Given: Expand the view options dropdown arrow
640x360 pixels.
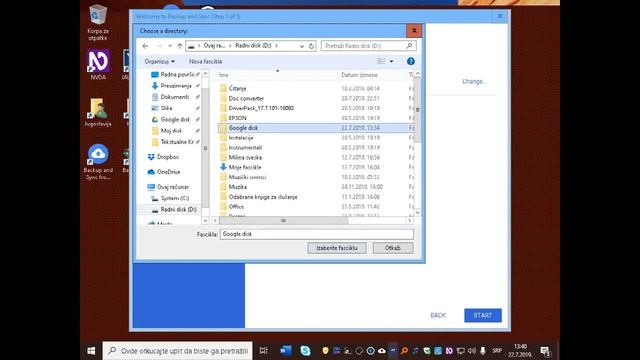Looking at the screenshot, I should coord(391,61).
